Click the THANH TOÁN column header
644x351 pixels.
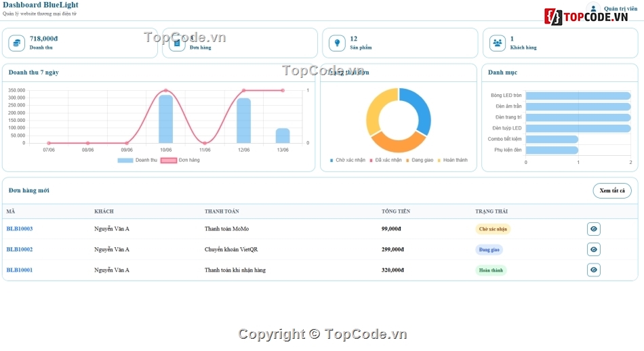tap(222, 211)
